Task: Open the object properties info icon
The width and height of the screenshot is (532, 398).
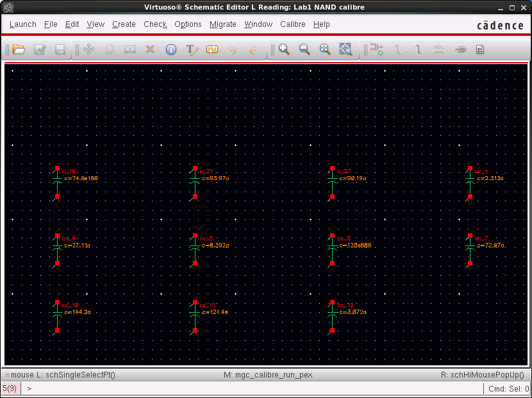Action: (171, 49)
